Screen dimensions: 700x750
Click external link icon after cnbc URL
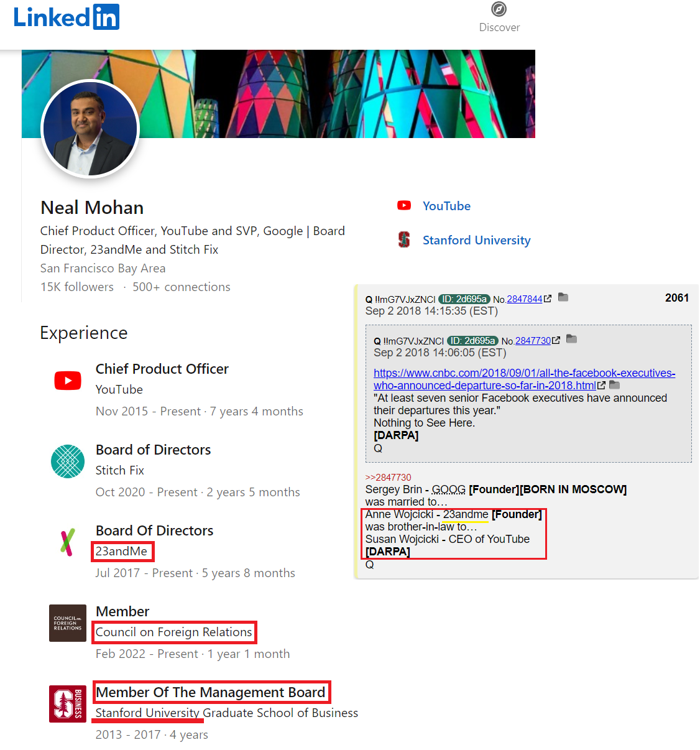point(601,386)
